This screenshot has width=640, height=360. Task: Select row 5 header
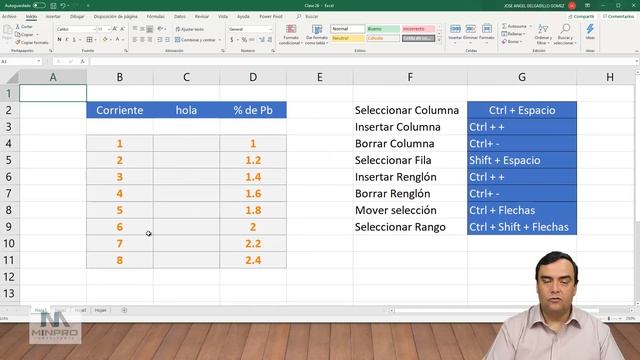click(9, 160)
